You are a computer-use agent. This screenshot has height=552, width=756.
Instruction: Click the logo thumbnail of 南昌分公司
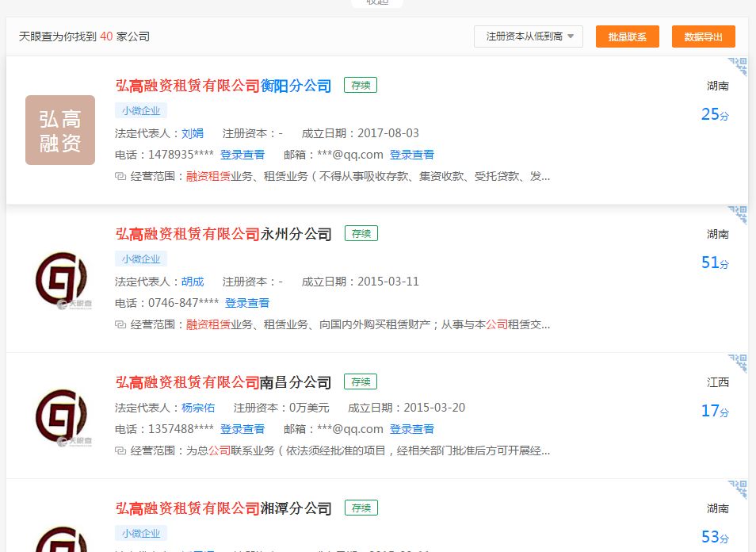61,417
